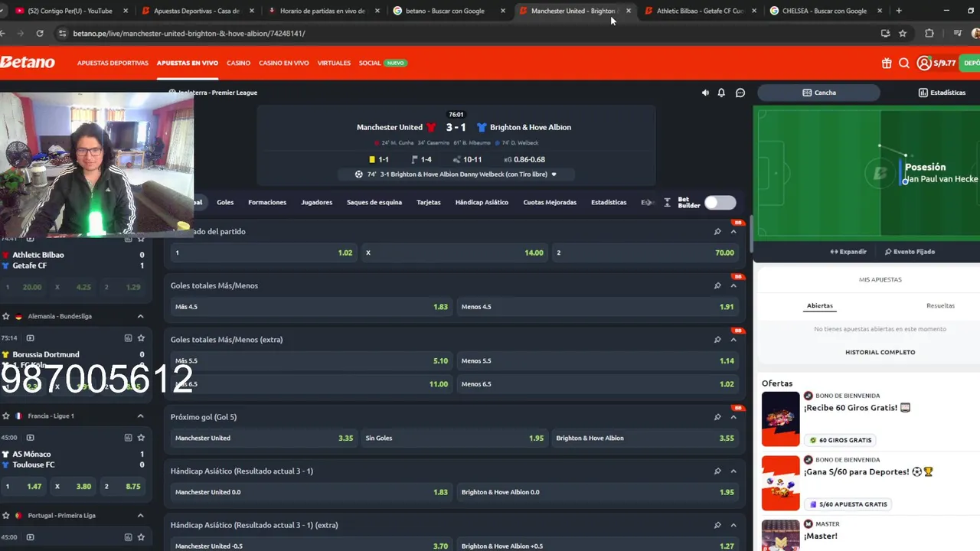Click HISTORIAL COMPLETO link

click(880, 352)
